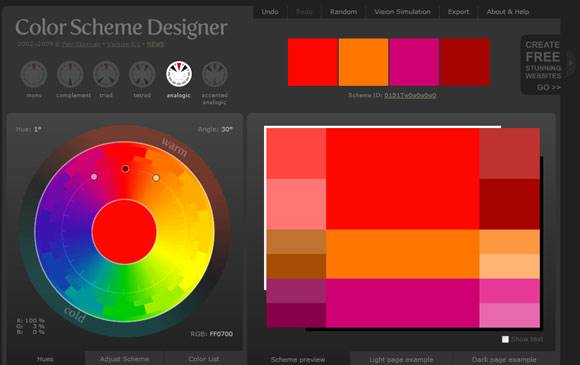This screenshot has height=365, width=580.
Task: Click the large red block in preview
Action: pyautogui.click(x=403, y=179)
